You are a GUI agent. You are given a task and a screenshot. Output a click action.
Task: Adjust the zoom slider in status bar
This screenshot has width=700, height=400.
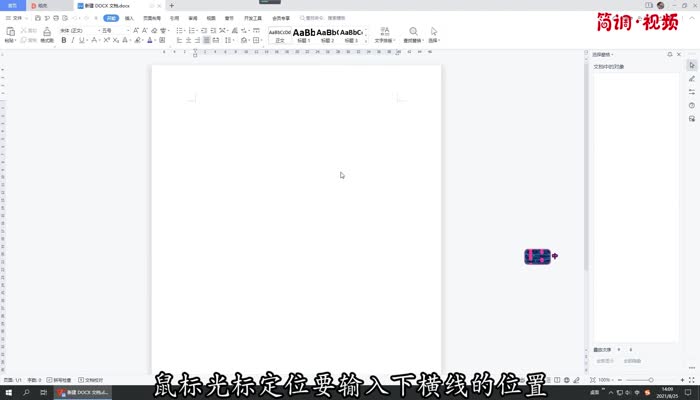click(x=650, y=381)
